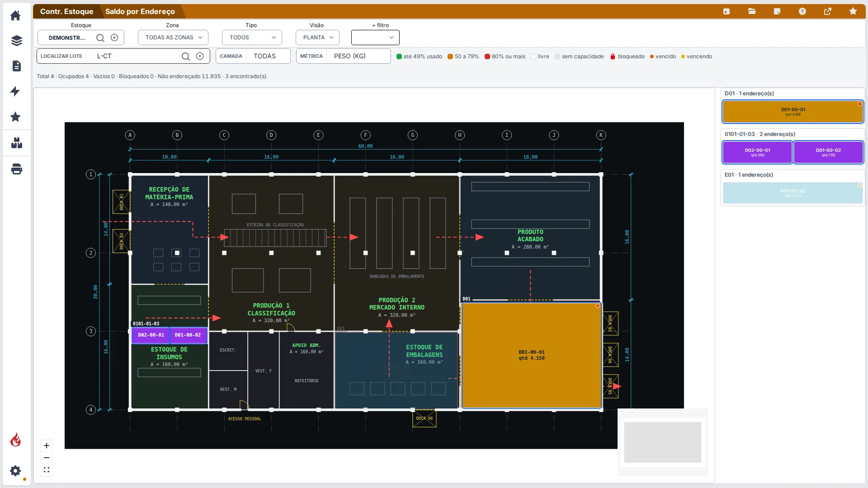Open the home icon in sidebar

point(15,15)
